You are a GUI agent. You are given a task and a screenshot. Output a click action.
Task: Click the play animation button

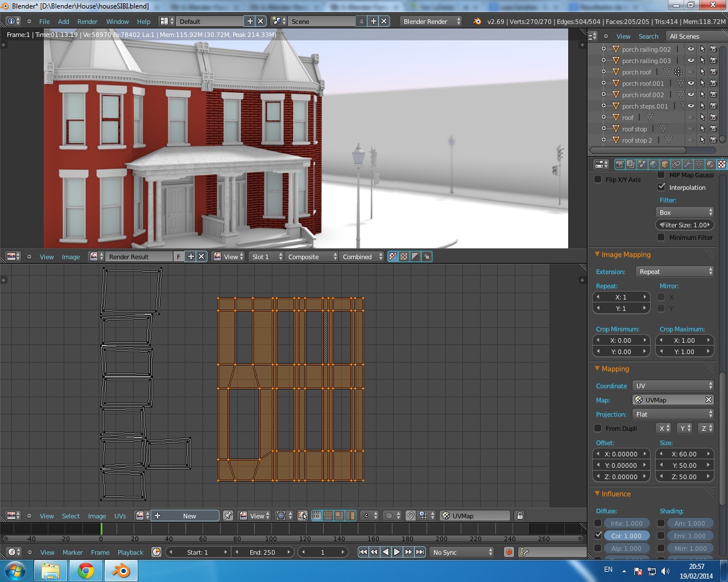[397, 552]
